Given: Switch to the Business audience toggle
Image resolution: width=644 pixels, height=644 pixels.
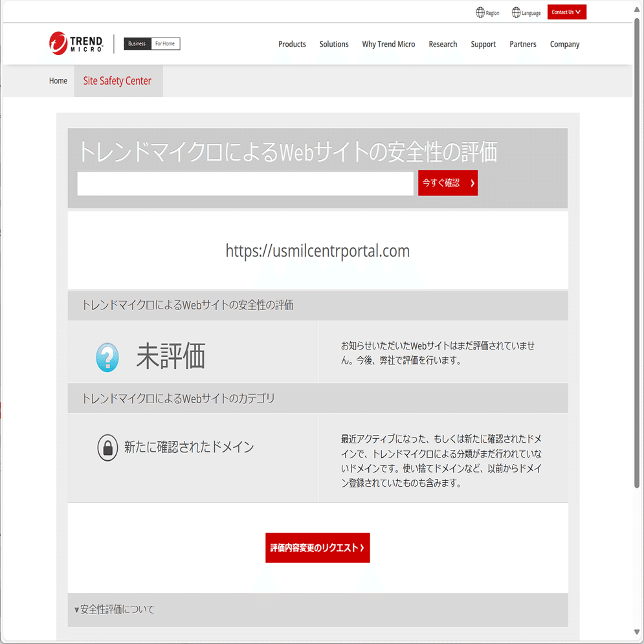Looking at the screenshot, I should [137, 43].
